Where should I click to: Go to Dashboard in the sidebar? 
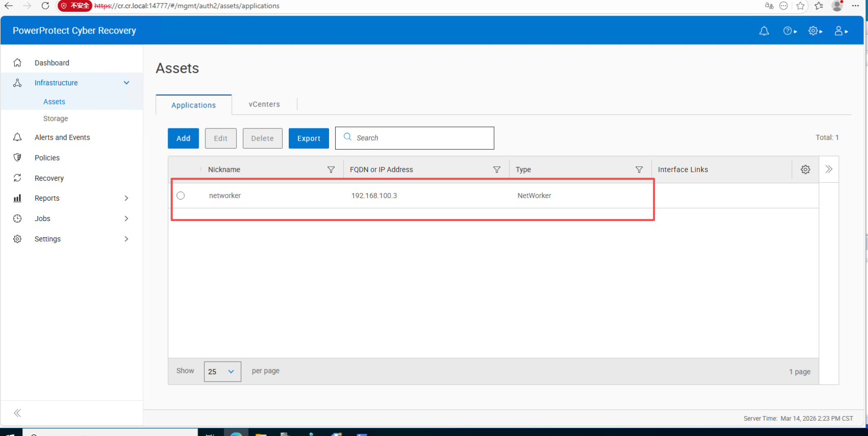tap(52, 63)
